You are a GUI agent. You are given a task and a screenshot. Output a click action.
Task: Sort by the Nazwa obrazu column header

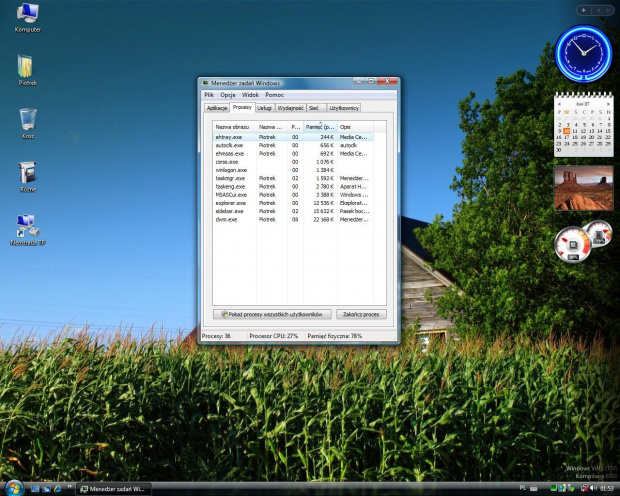point(234,127)
